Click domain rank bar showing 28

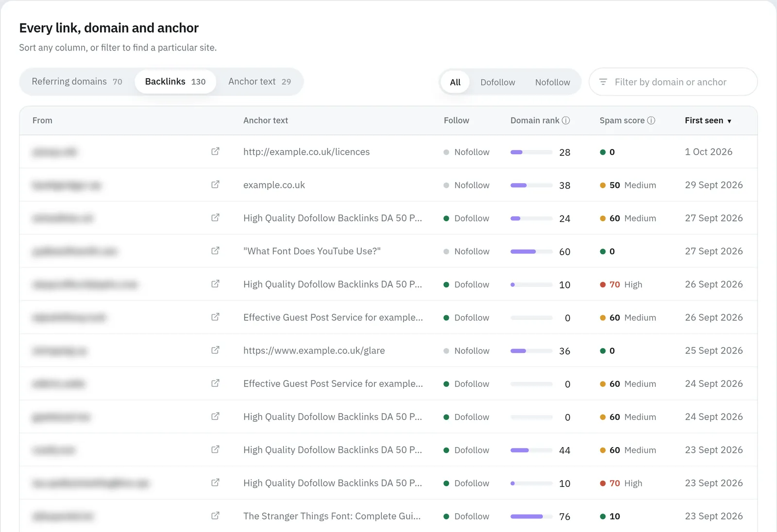point(531,152)
